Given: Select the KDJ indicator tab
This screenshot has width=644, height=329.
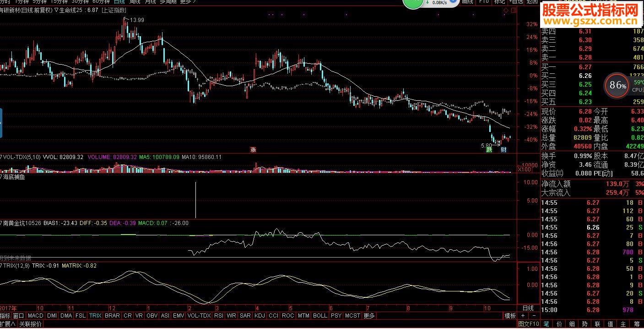Looking at the screenshot, I should pos(260,316).
